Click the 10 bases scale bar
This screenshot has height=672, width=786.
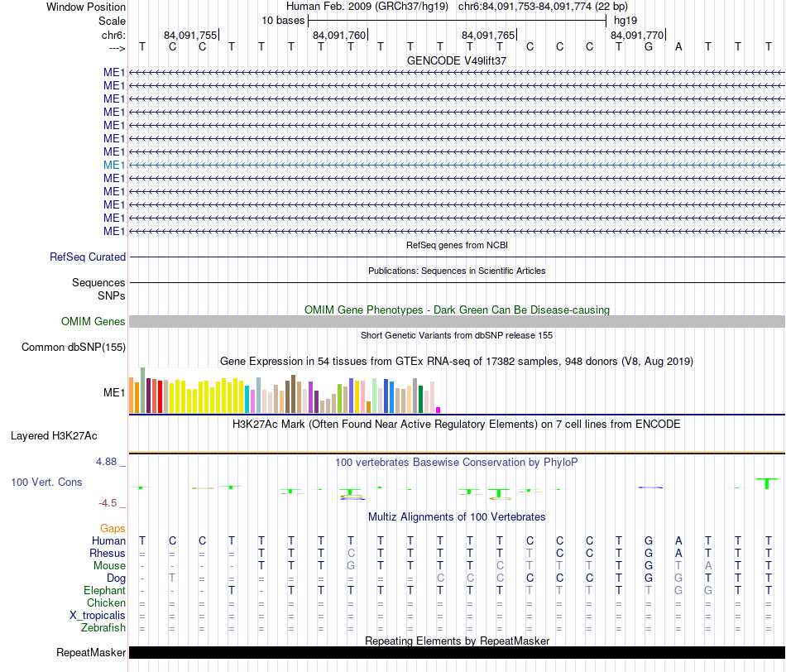pyautogui.click(x=458, y=21)
